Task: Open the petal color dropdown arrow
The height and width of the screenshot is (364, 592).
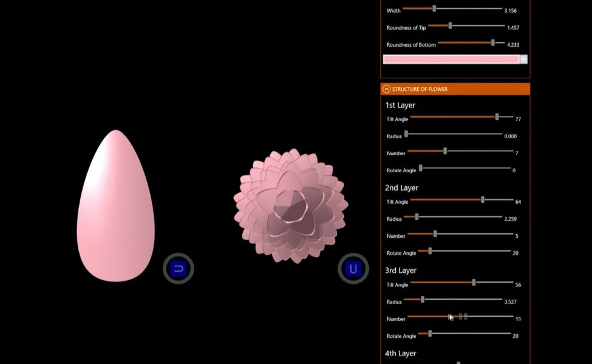Action: coord(523,59)
